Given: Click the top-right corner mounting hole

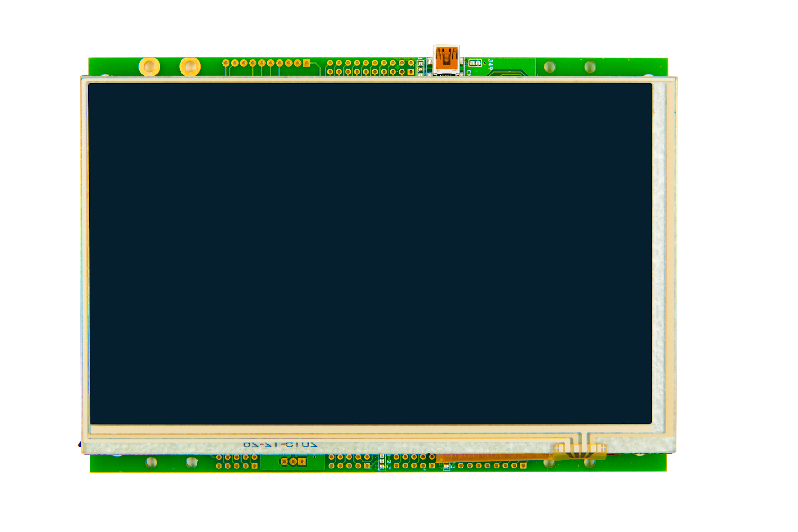Looking at the screenshot, I should coord(590,67).
